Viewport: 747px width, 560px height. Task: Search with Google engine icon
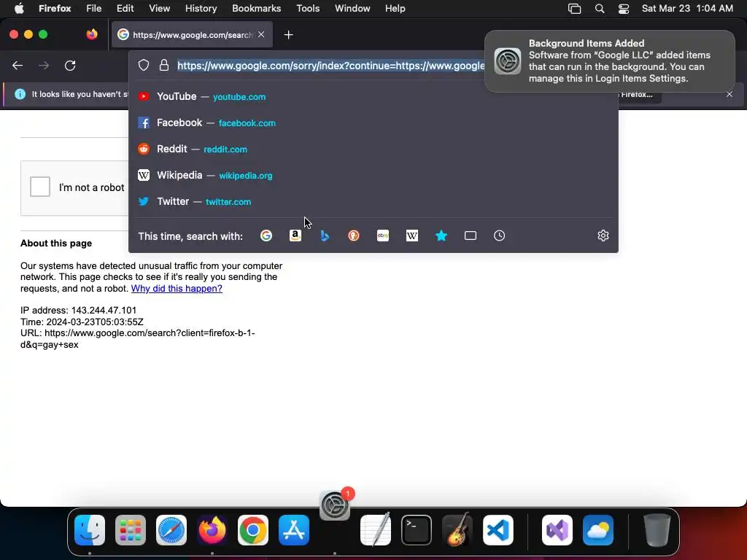click(x=266, y=236)
